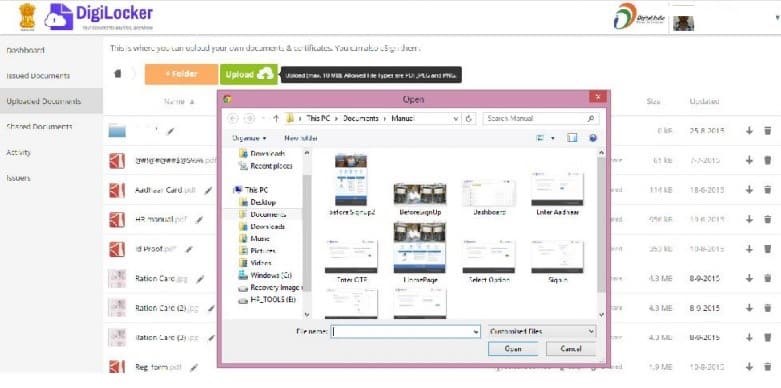
Task: Open Shared Documents in sidebar
Action: tap(39, 127)
